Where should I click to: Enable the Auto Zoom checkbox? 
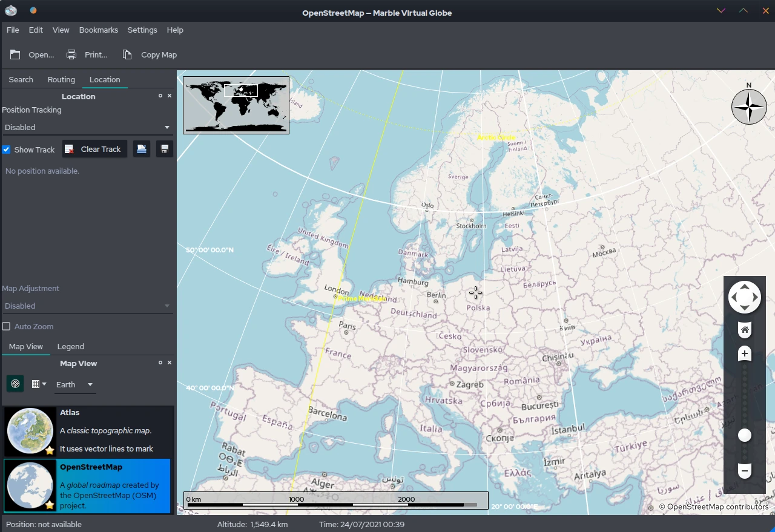click(6, 326)
